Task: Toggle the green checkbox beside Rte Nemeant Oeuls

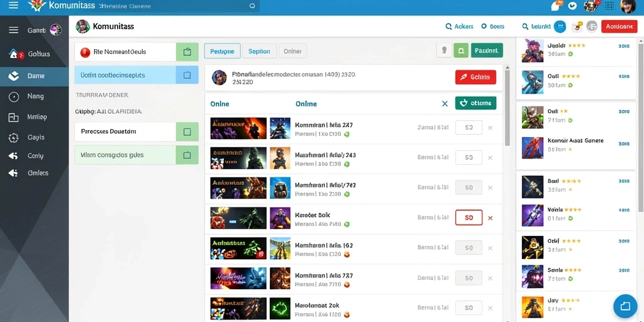Action: pyautogui.click(x=187, y=52)
